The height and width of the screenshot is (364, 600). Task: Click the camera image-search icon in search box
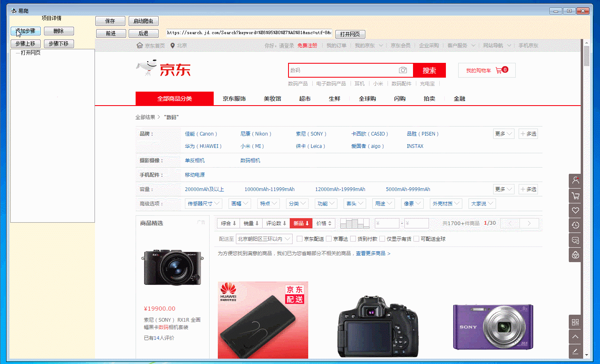403,70
